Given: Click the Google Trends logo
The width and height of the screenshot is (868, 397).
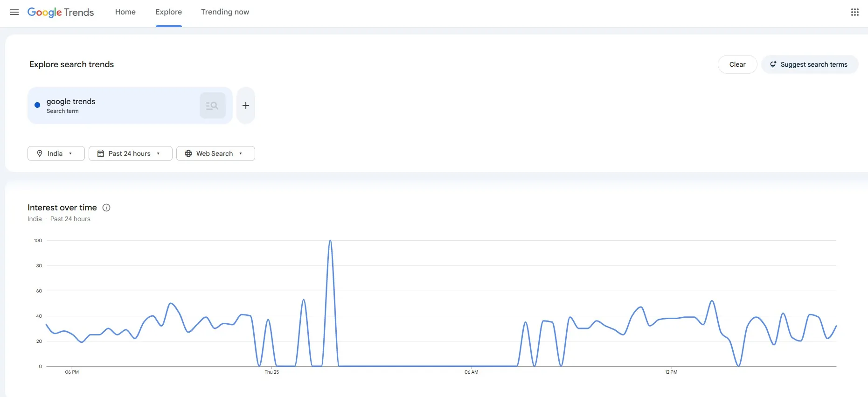Looking at the screenshot, I should (61, 12).
